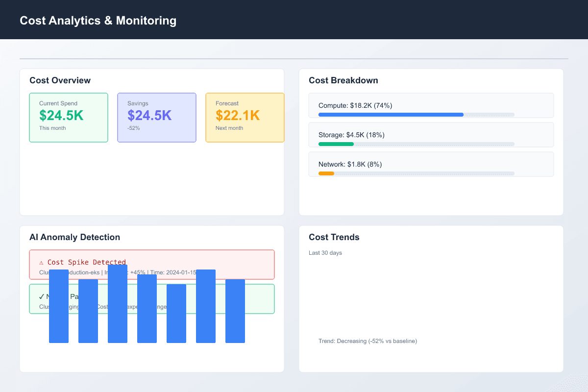Viewport: 588px width, 392px height.
Task: Click the Last 30 days label
Action: pos(325,253)
